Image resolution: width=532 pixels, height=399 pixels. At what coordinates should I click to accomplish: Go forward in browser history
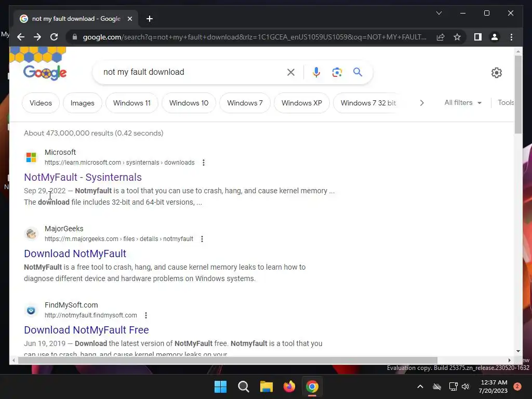[x=37, y=37]
